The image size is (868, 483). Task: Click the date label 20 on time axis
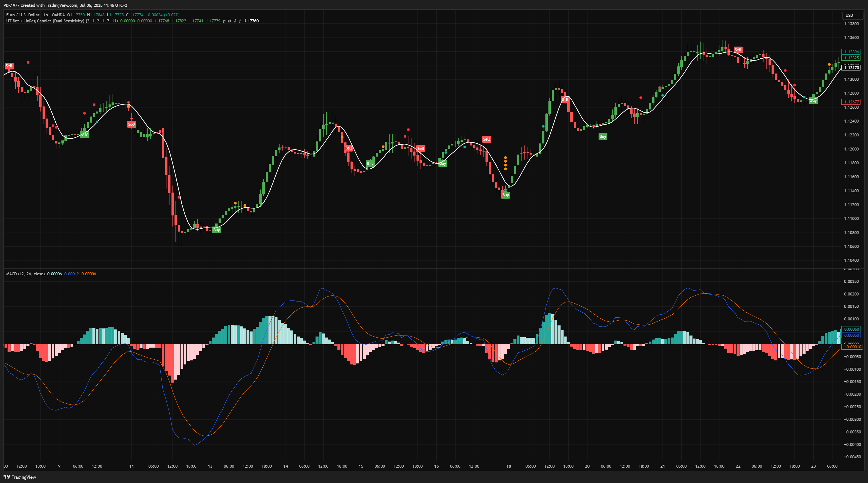pos(587,466)
